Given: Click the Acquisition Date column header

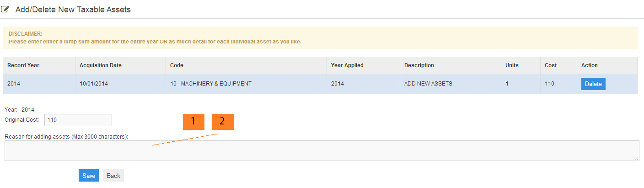Looking at the screenshot, I should (x=101, y=65).
